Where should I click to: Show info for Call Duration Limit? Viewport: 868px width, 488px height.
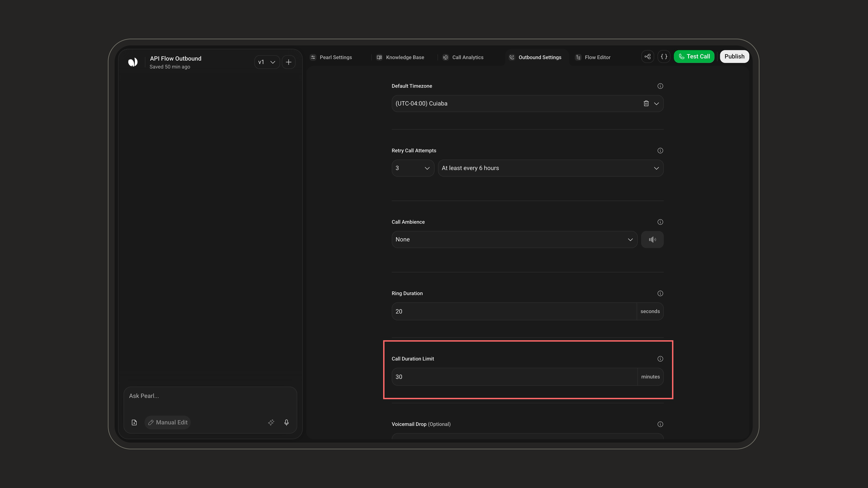pos(660,359)
